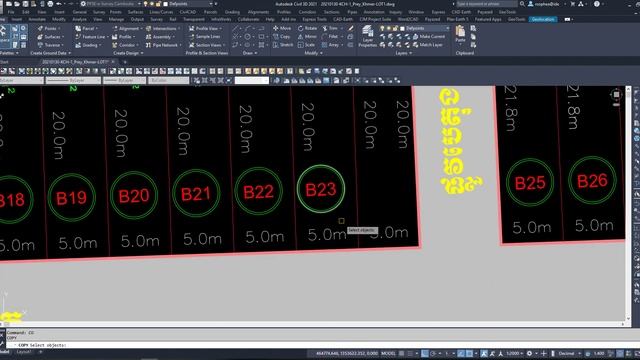The height and width of the screenshot is (360, 640).
Task: Expand the Create Design panel
Action: point(128,53)
